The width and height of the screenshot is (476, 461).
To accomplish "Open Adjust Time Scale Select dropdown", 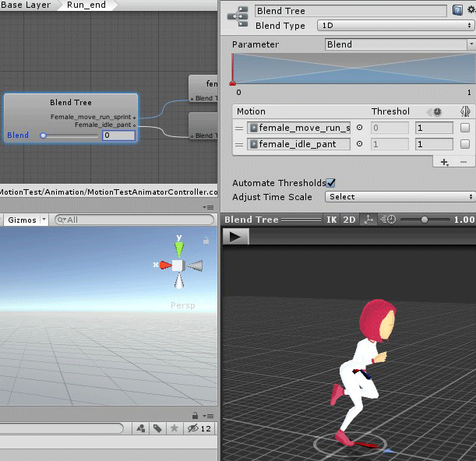I will point(400,197).
